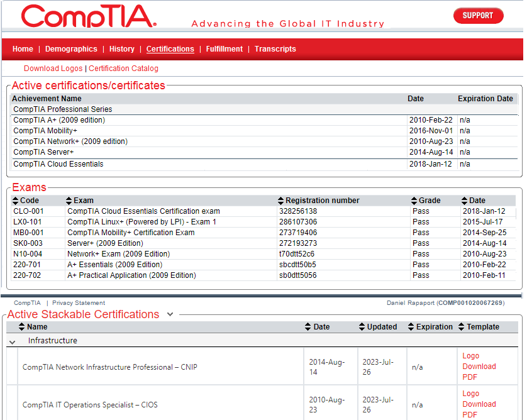View the Transcripts page
The image size is (527, 420).
(275, 49)
